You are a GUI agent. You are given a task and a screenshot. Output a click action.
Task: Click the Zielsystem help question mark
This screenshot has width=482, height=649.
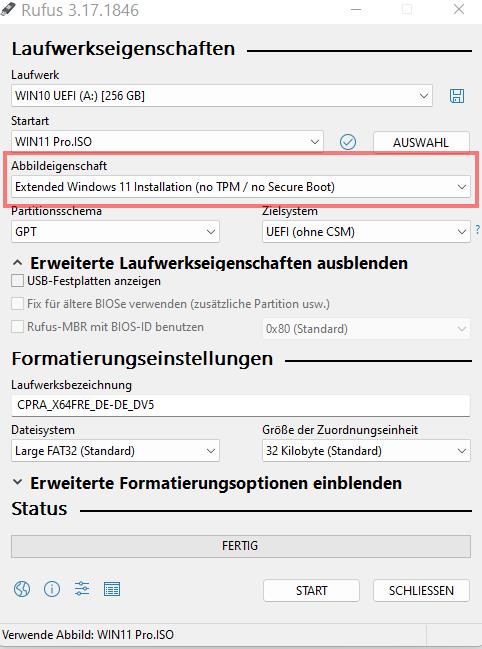(x=477, y=229)
